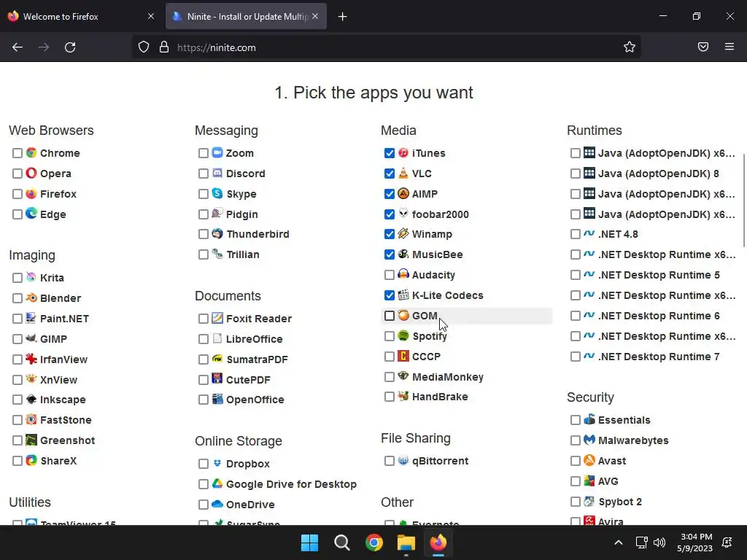Open volume control in system tray

[659, 542]
